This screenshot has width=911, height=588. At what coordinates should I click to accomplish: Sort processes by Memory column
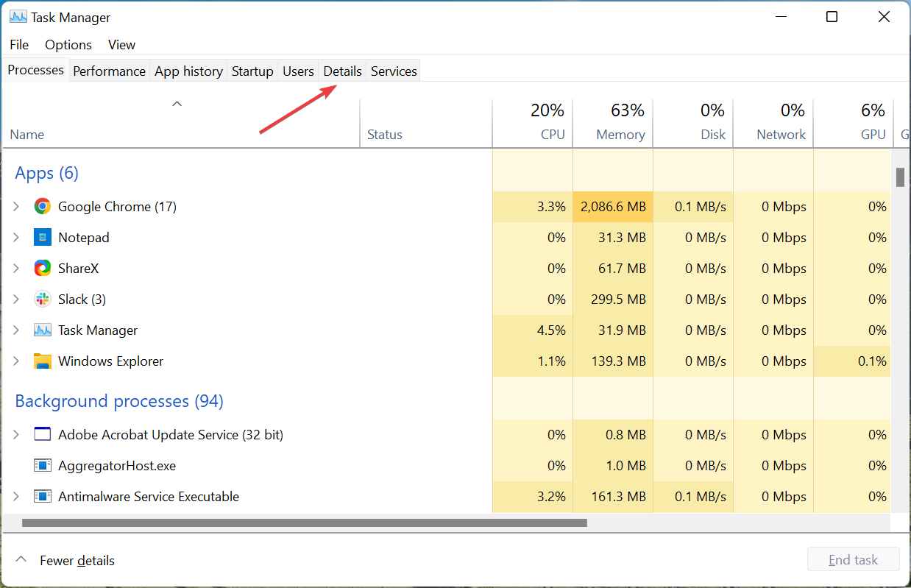pos(613,123)
